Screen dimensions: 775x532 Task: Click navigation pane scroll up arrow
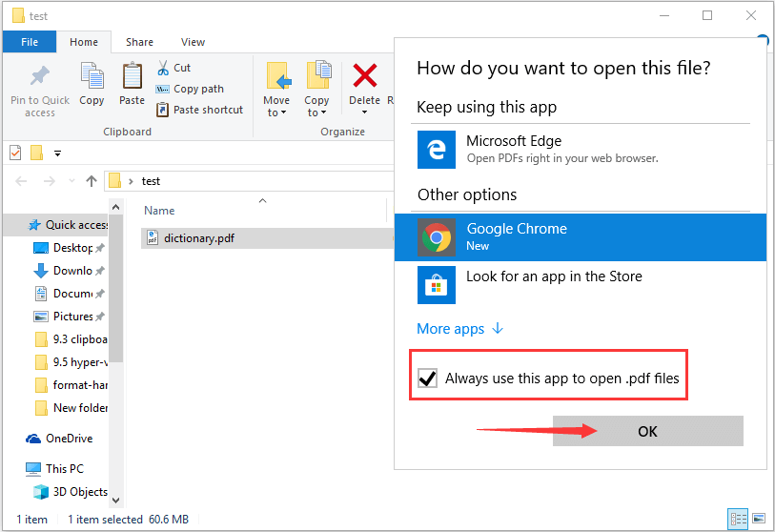(115, 207)
